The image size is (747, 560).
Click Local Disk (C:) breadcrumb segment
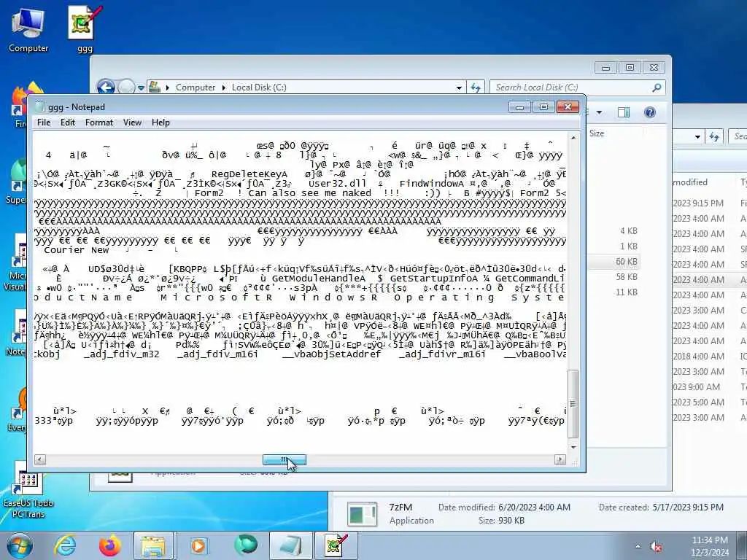pyautogui.click(x=259, y=87)
